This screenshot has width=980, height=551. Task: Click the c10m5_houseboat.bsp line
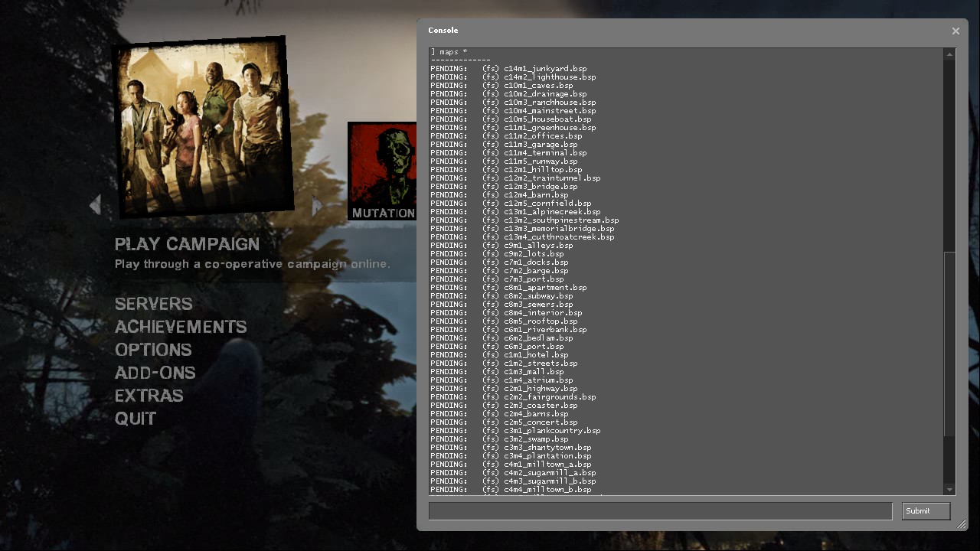(511, 119)
